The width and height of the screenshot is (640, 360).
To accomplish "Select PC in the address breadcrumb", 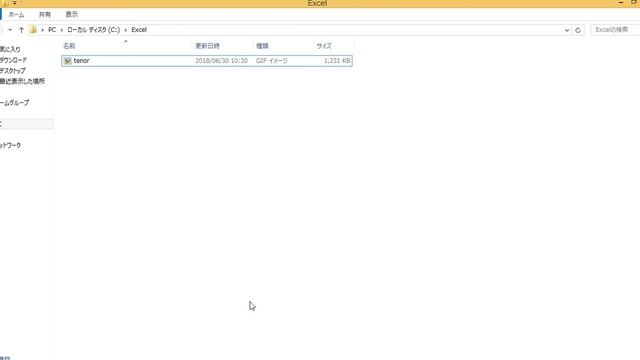I will [x=52, y=30].
